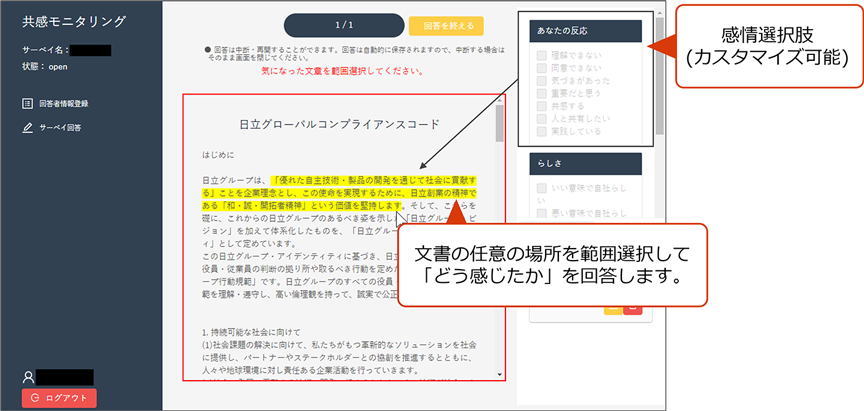Check the いい意味で自社らしい checkbox
The image size is (864, 411).
point(542,188)
